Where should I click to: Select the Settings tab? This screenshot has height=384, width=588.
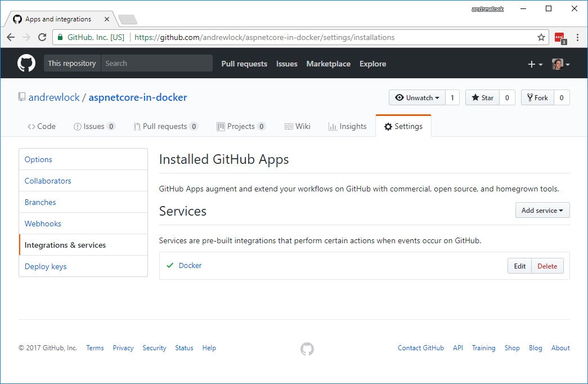tap(403, 127)
